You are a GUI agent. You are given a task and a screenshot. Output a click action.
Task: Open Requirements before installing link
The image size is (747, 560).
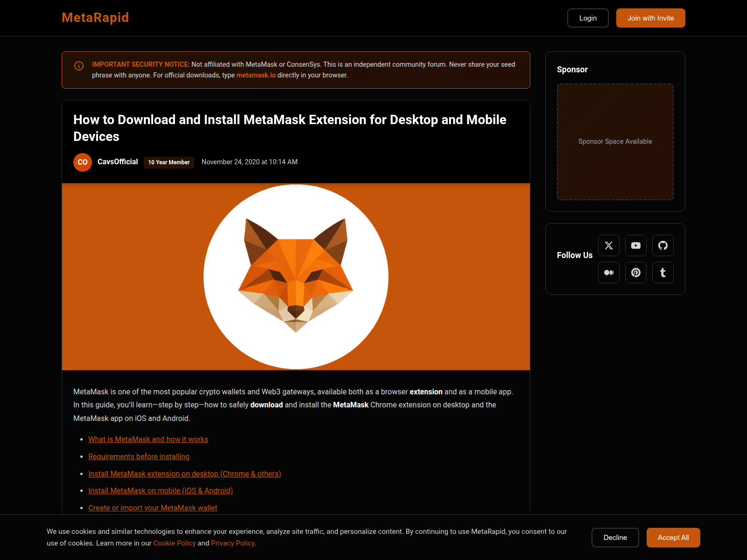coord(139,456)
